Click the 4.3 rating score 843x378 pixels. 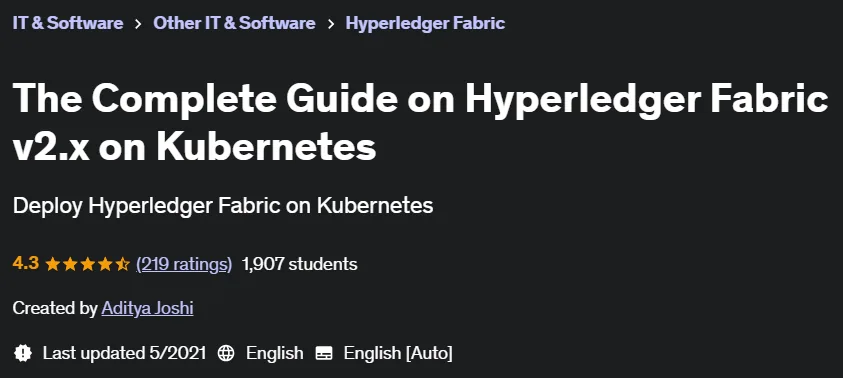point(25,263)
